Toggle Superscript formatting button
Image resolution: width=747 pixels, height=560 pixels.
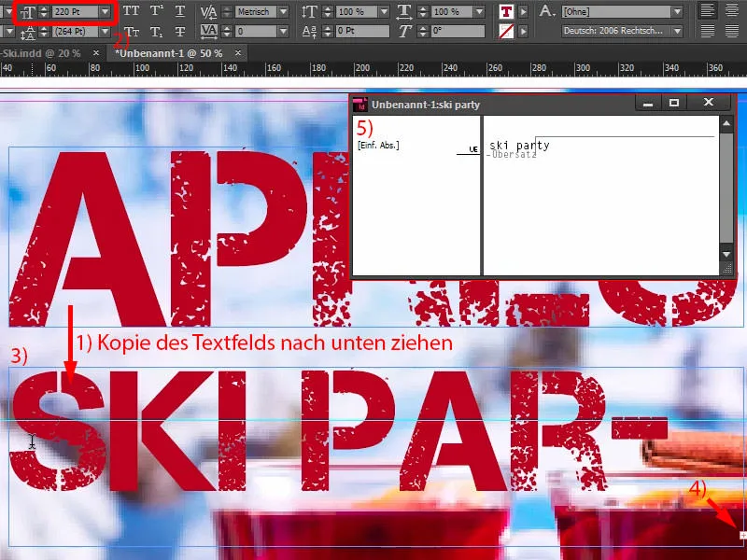tap(156, 11)
